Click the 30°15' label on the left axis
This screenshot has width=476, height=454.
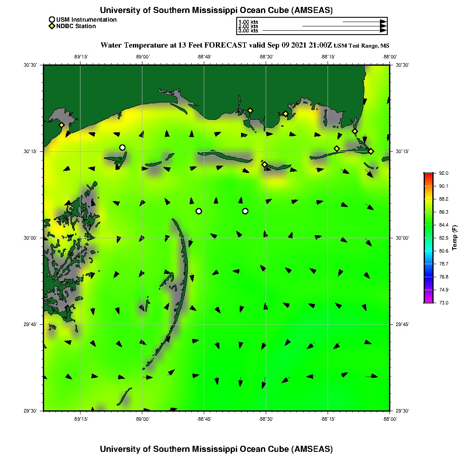(x=30, y=151)
